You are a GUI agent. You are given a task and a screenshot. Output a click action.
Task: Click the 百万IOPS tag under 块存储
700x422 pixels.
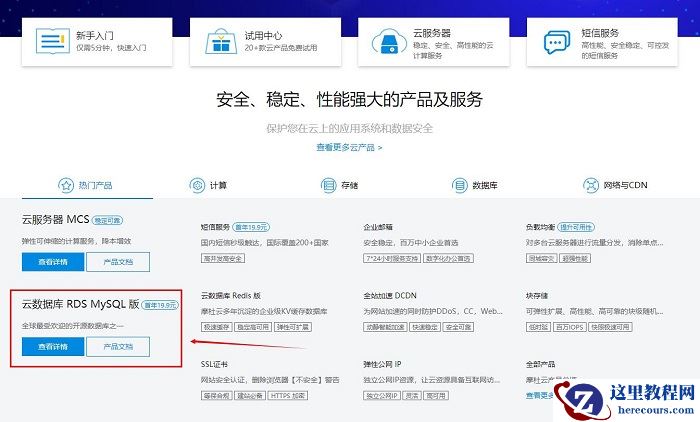[569, 327]
